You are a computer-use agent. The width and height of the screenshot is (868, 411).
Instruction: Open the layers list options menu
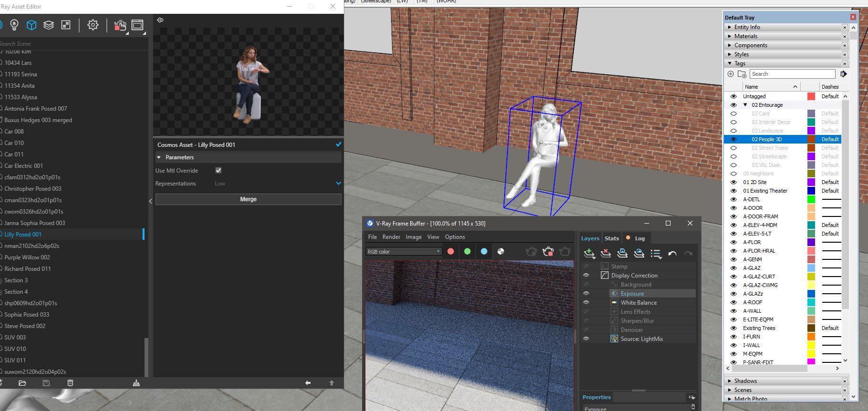(656, 254)
